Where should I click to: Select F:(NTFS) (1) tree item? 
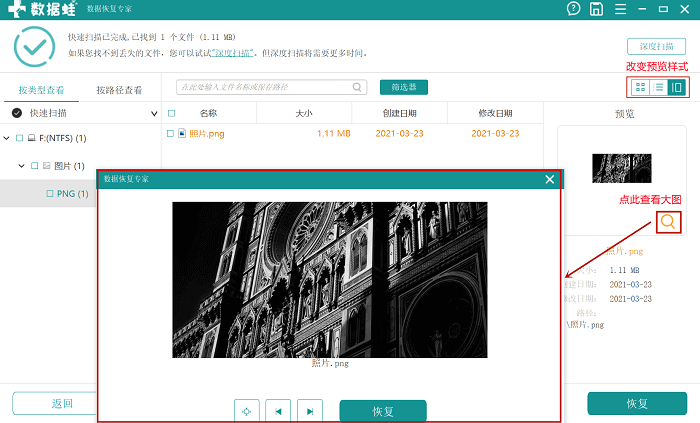click(x=62, y=138)
